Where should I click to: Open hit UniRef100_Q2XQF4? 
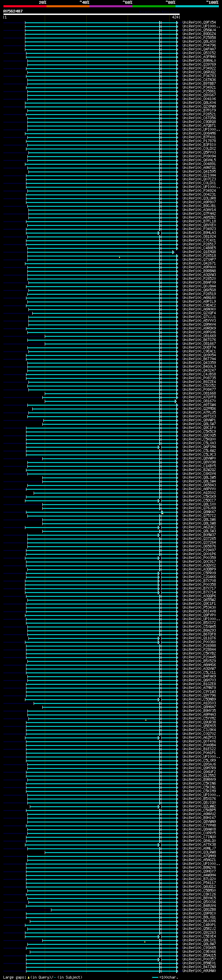[x=199, y=313]
